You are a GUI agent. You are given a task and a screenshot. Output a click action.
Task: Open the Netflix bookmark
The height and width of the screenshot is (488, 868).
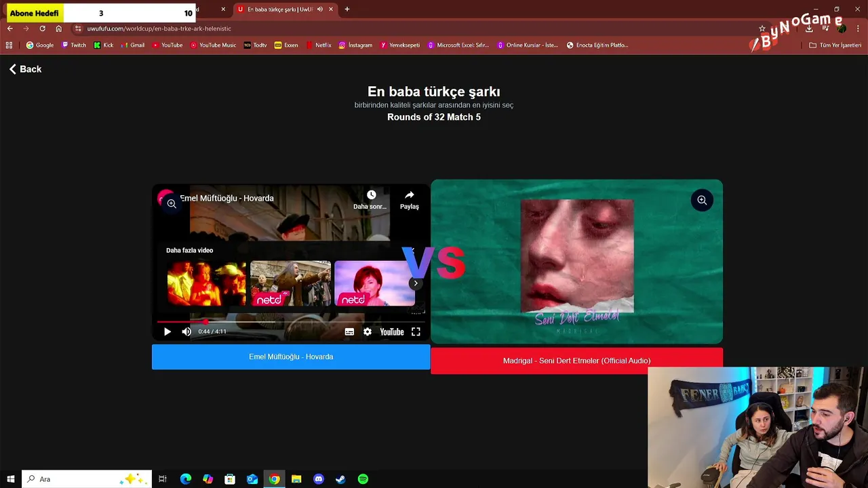pyautogui.click(x=319, y=45)
